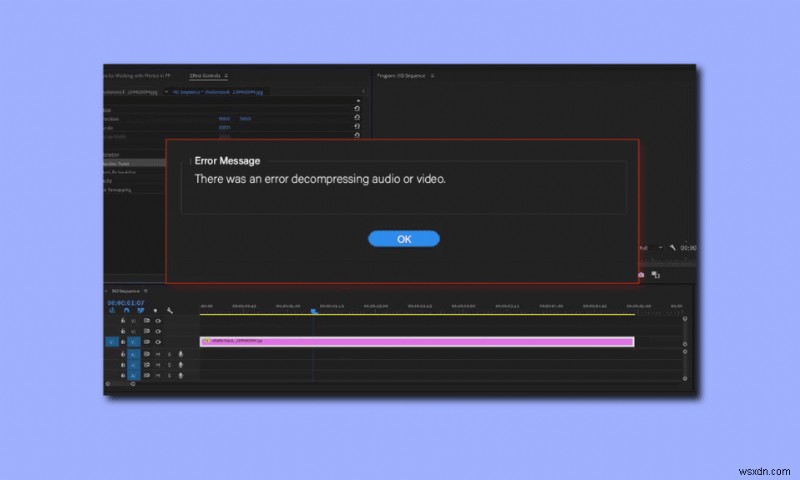Image resolution: width=800 pixels, height=480 pixels.
Task: Toggle track lock on A3
Action: click(x=123, y=375)
